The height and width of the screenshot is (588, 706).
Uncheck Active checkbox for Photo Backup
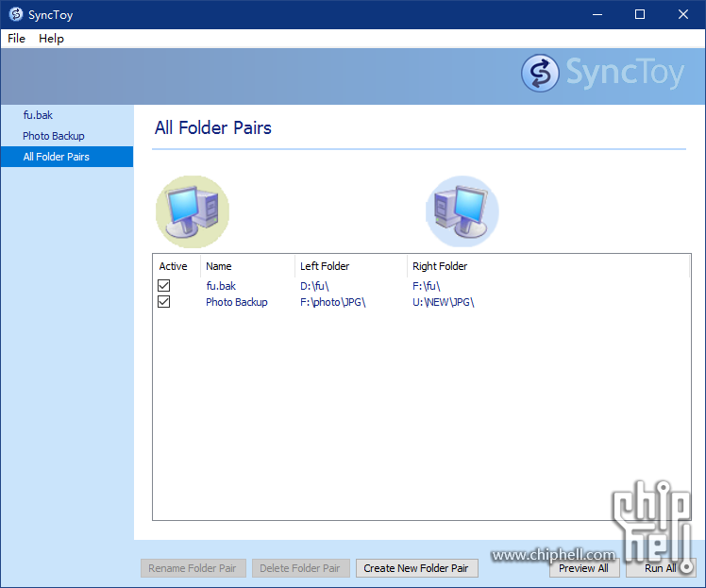coord(164,302)
